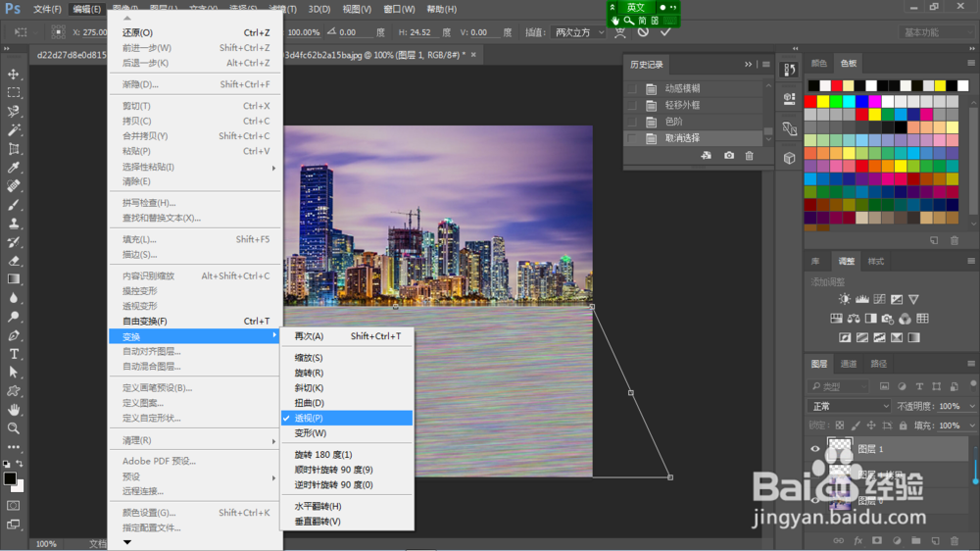The height and width of the screenshot is (551, 980).
Task: Toggle history brush source for 动感模糊
Action: pos(632,89)
